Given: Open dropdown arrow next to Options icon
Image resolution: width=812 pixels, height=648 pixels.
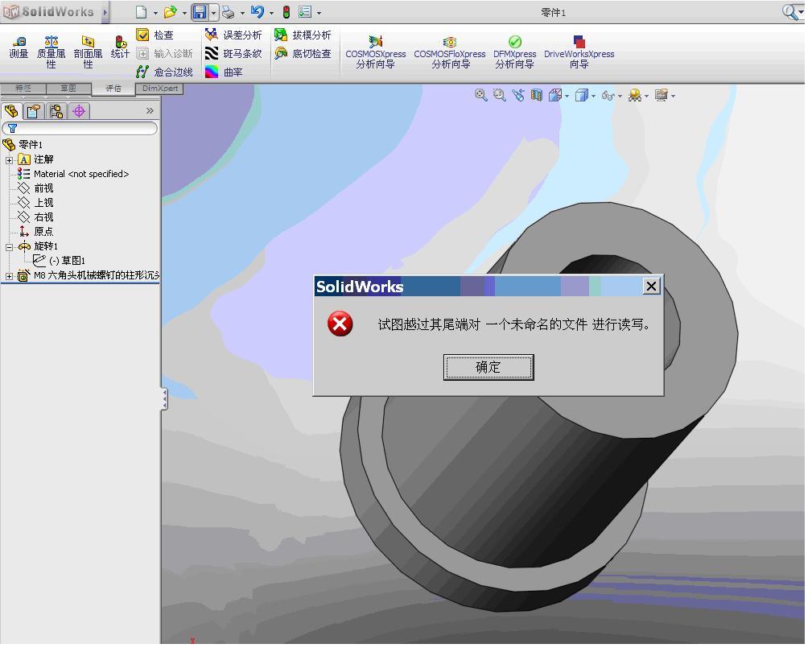Looking at the screenshot, I should (x=319, y=13).
